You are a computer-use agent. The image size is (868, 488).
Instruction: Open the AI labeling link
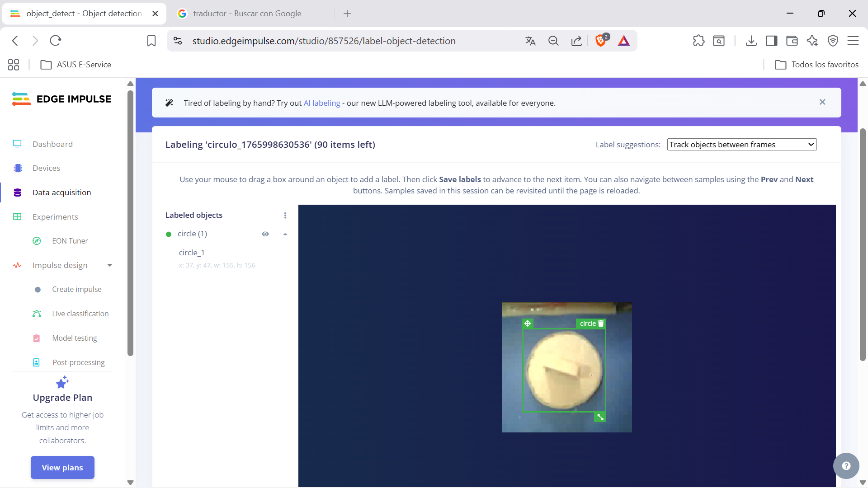click(x=321, y=103)
